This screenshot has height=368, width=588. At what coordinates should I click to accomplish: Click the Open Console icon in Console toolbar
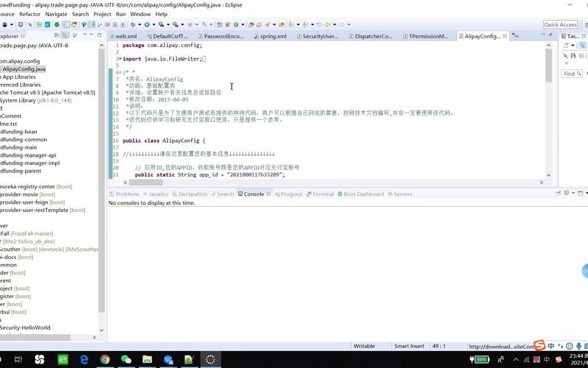coord(581,193)
